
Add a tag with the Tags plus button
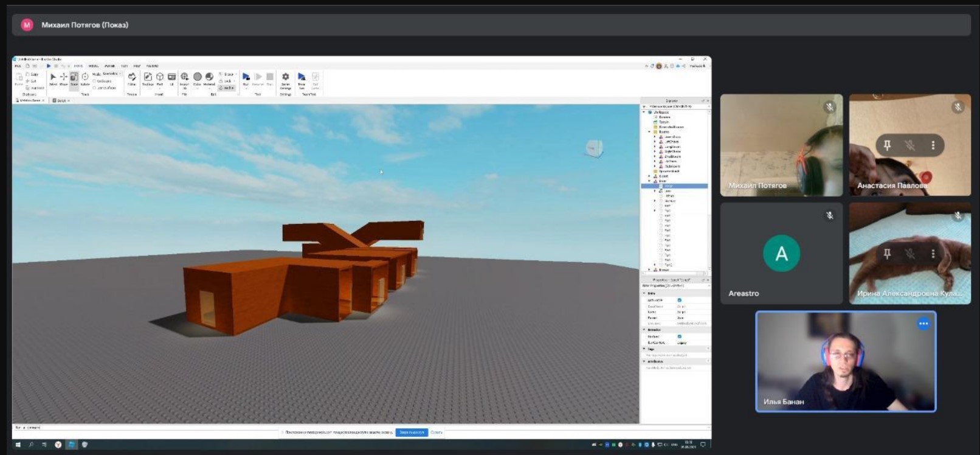(x=708, y=349)
